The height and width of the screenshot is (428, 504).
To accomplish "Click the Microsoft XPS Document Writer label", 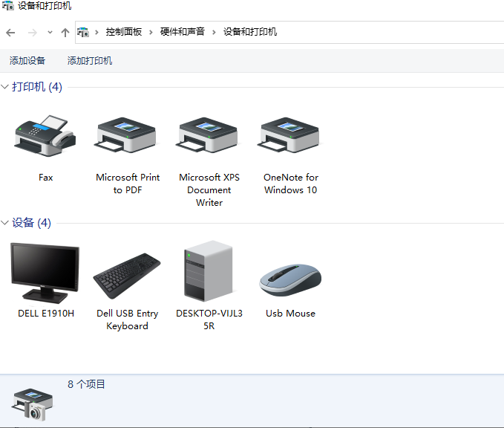I will [x=209, y=190].
